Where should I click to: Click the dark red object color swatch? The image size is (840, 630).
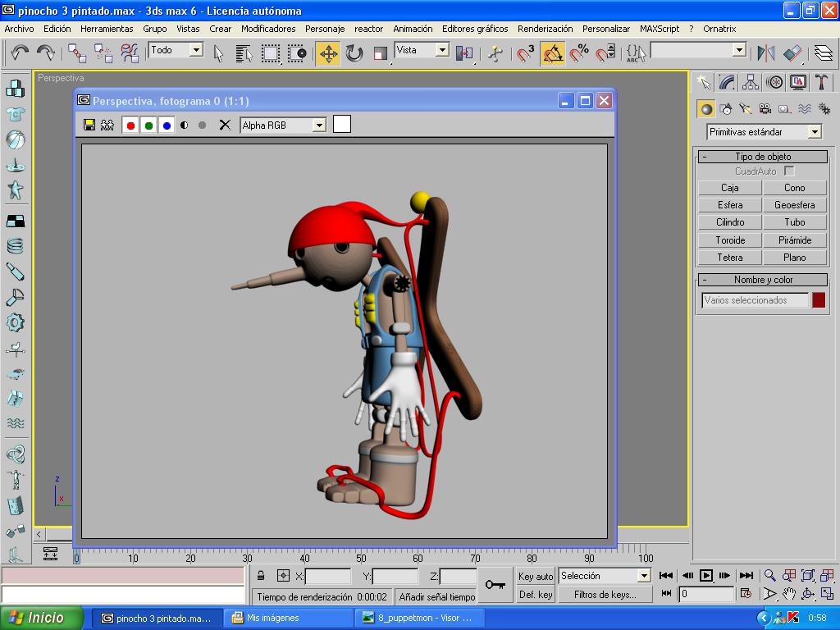818,300
